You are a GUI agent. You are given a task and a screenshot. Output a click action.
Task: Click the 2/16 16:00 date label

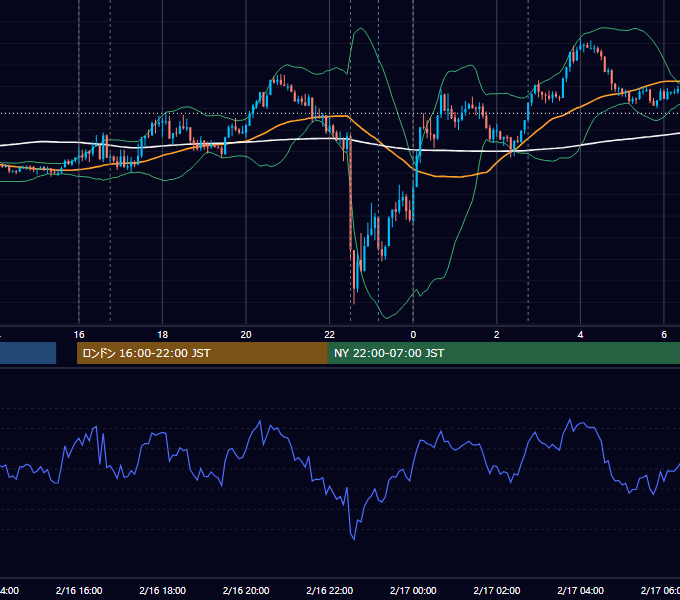click(x=79, y=590)
